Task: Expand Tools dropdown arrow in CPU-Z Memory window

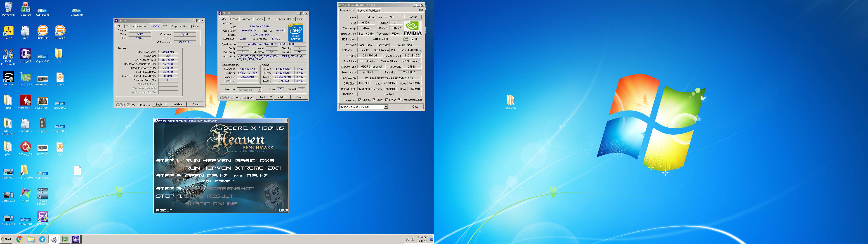Action: (x=167, y=104)
